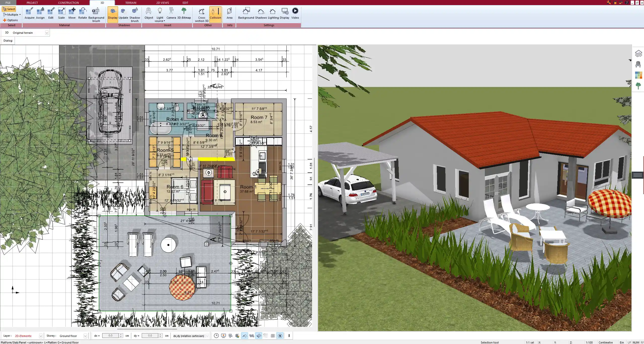Toggle the grid display in the status bar
This screenshot has width=644, height=344.
coord(273,336)
